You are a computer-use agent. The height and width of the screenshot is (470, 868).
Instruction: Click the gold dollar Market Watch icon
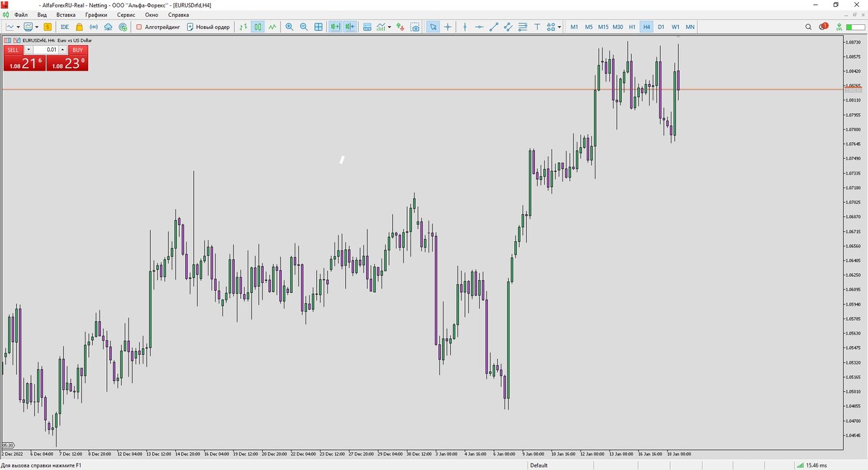[48, 27]
